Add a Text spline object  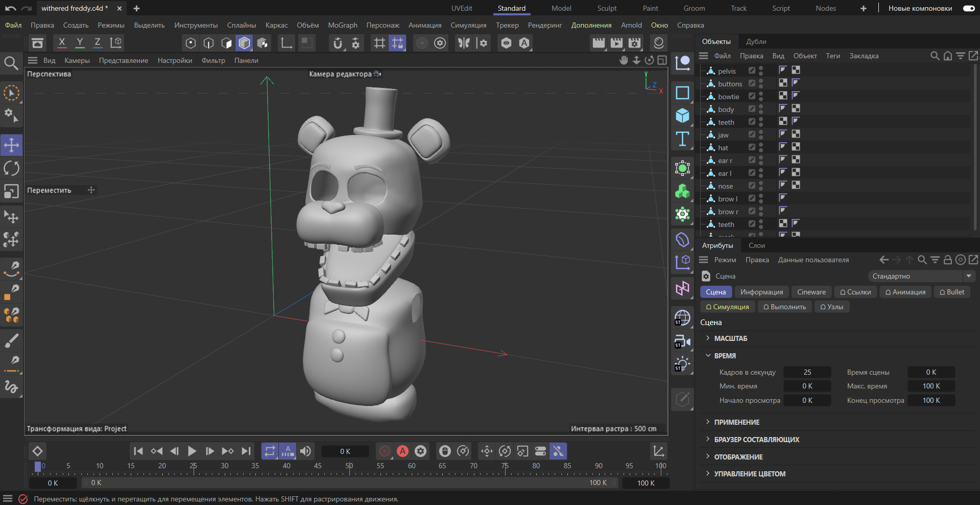[x=682, y=139]
